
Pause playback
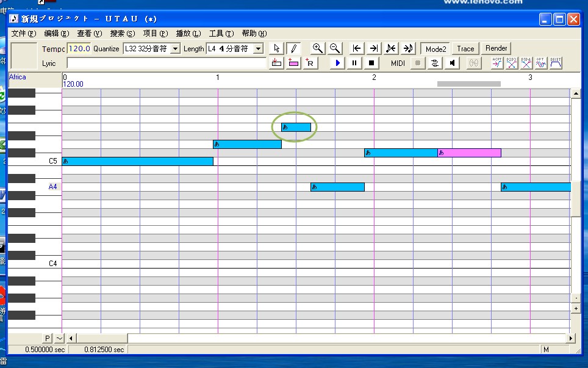tap(354, 63)
